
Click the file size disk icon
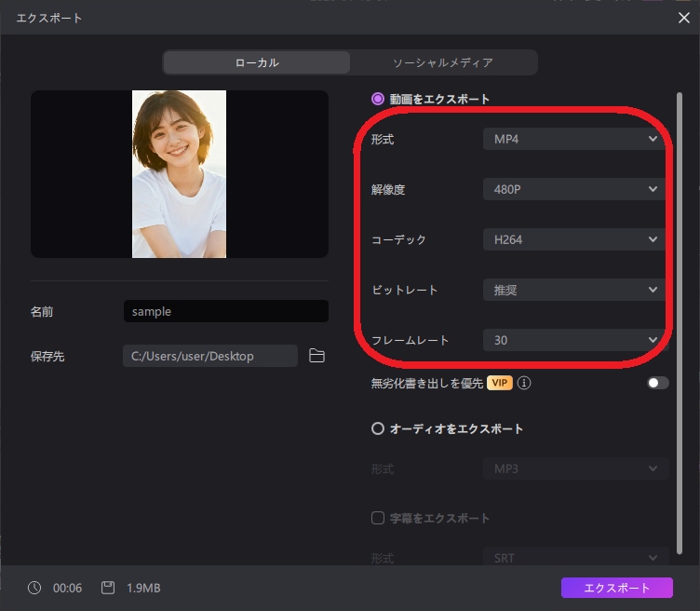tap(108, 588)
